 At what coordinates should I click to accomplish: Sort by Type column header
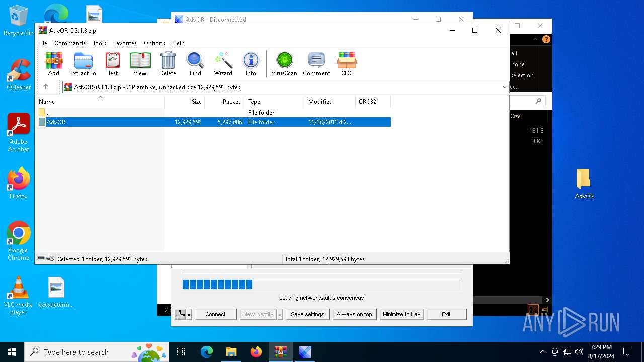[275, 102]
